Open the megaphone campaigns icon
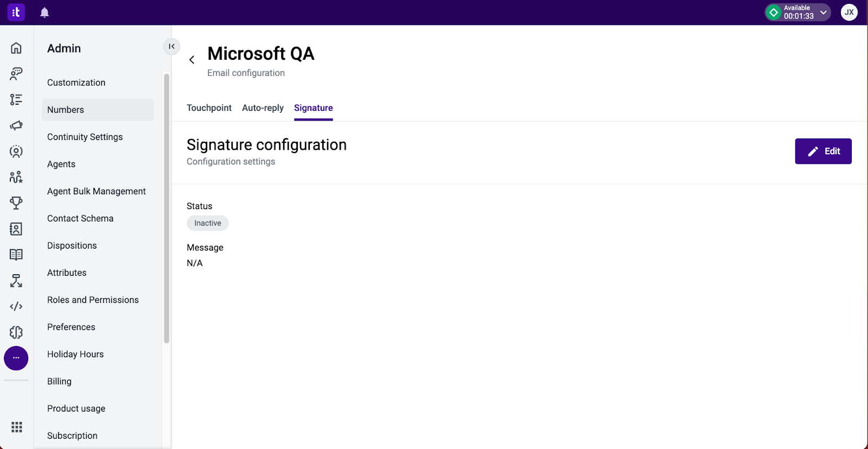The height and width of the screenshot is (449, 868). (x=16, y=125)
